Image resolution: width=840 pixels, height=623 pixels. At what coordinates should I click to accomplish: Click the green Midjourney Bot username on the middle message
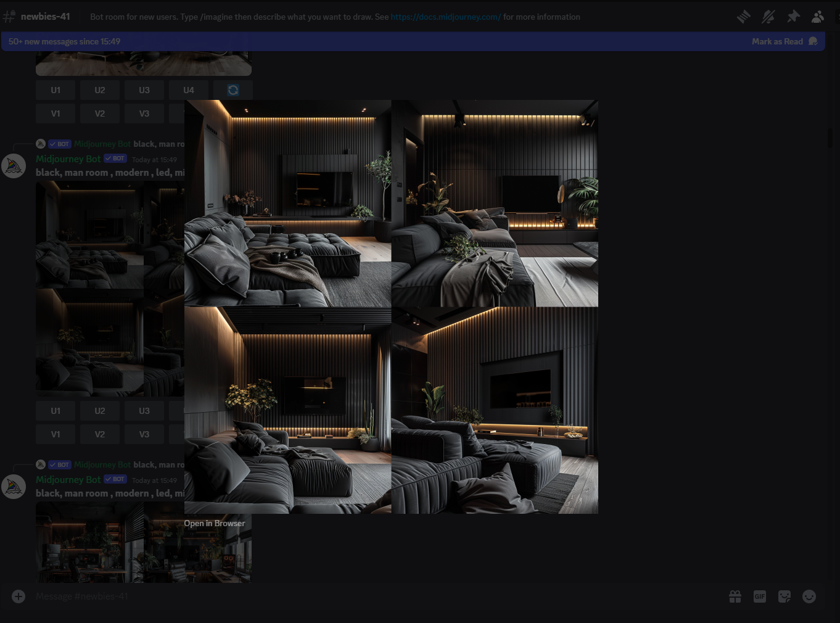pos(68,159)
